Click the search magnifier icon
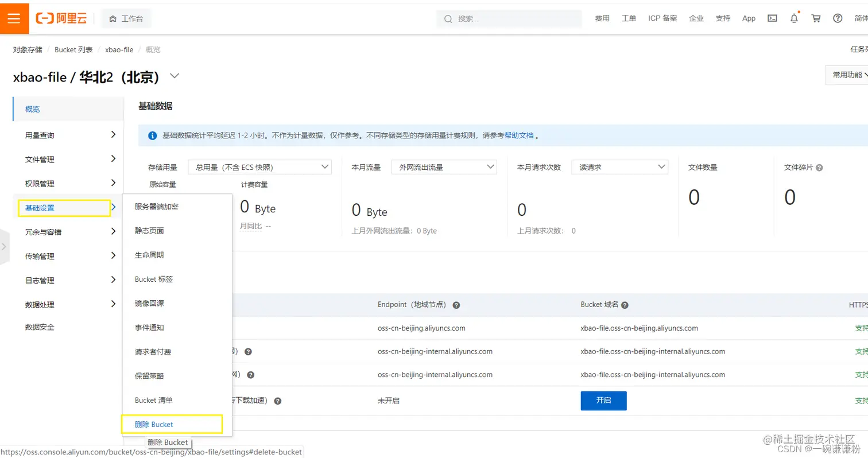This screenshot has width=868, height=458. tap(448, 19)
